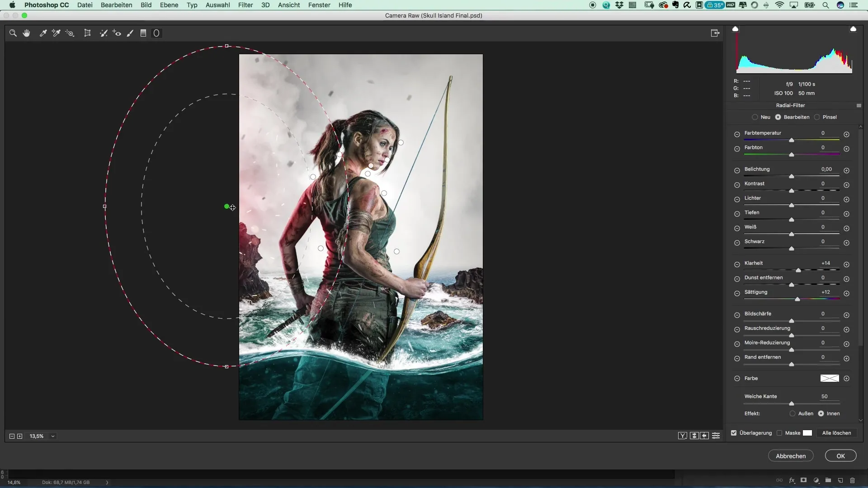Image resolution: width=868 pixels, height=488 pixels.
Task: Toggle the Überlagerung checkbox
Action: (x=734, y=433)
